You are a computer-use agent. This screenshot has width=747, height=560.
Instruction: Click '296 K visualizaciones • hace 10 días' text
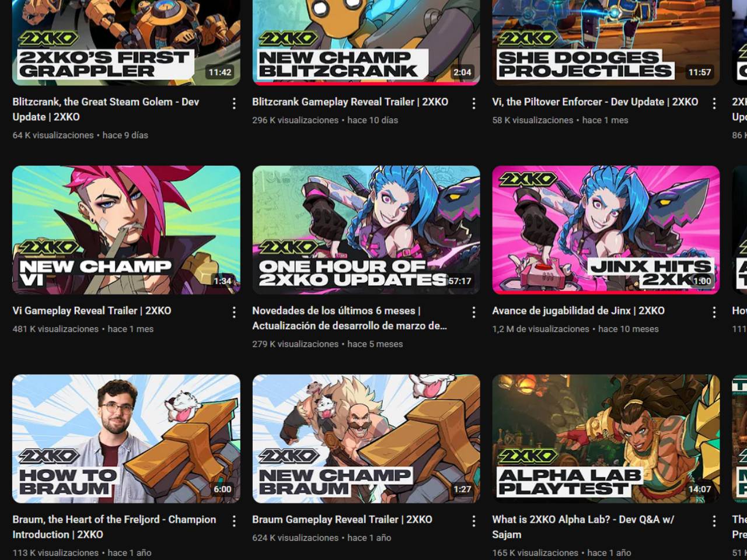tap(325, 120)
